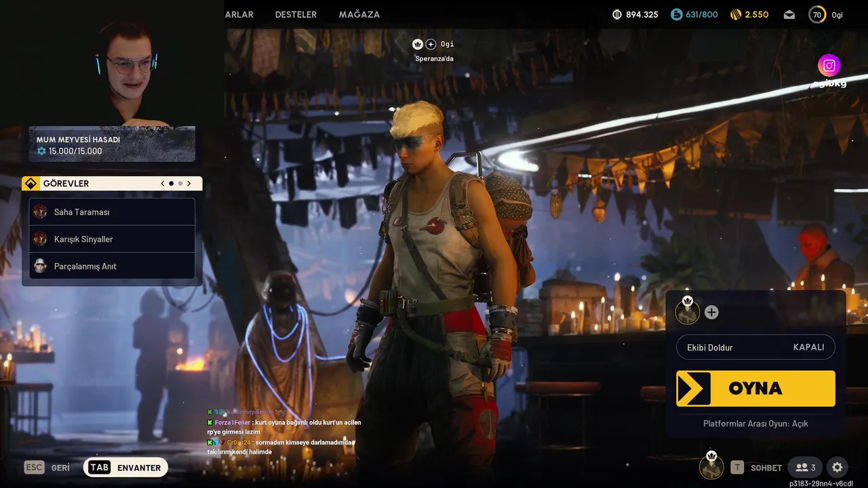Click the blue 631/800 token icon
This screenshot has height=488, width=868.
tap(676, 14)
